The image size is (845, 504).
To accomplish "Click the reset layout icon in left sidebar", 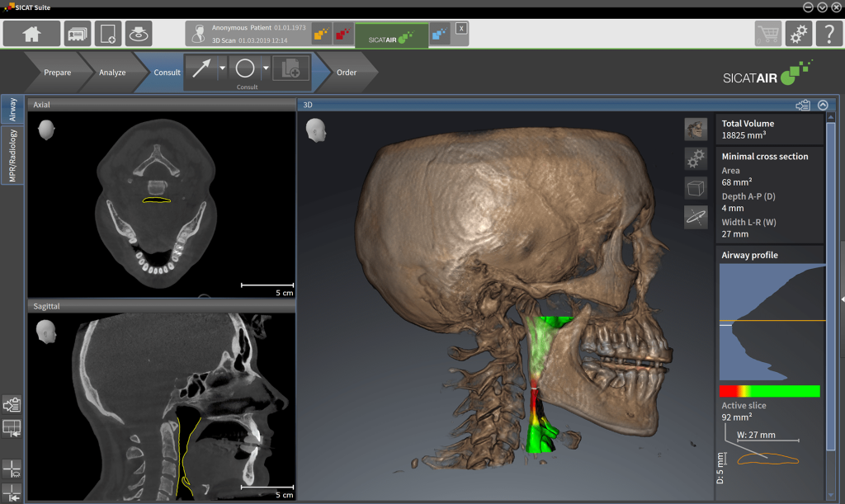I will pos(12,427).
